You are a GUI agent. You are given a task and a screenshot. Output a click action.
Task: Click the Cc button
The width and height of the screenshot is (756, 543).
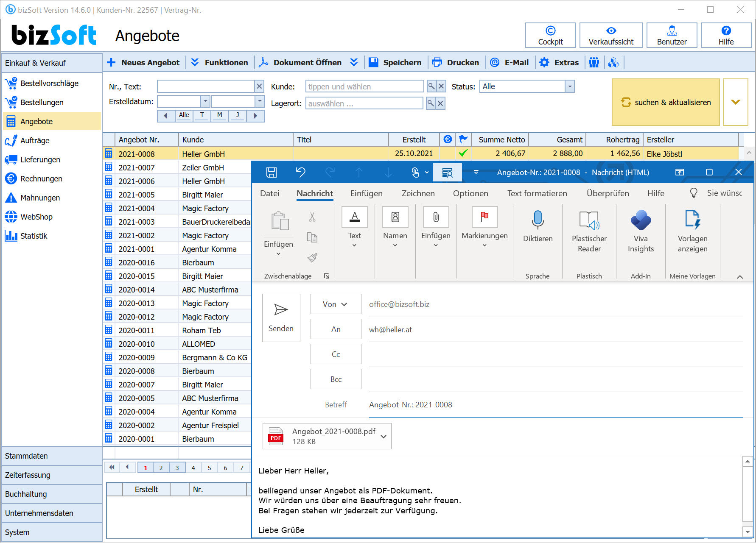click(x=336, y=354)
